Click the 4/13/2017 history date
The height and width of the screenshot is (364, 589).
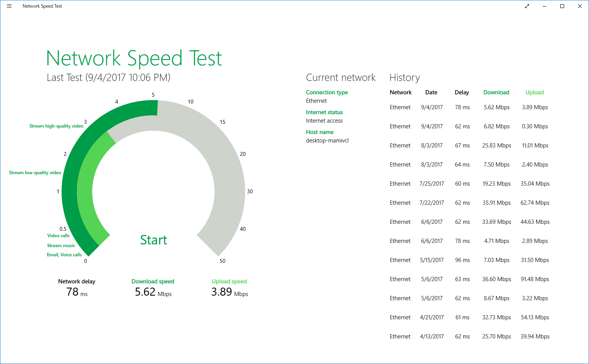pos(432,336)
